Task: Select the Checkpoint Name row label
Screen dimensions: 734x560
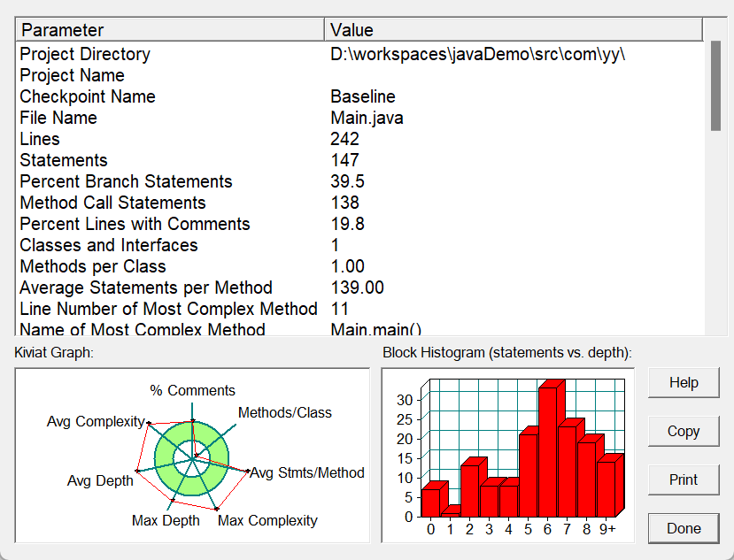Action: [x=88, y=96]
